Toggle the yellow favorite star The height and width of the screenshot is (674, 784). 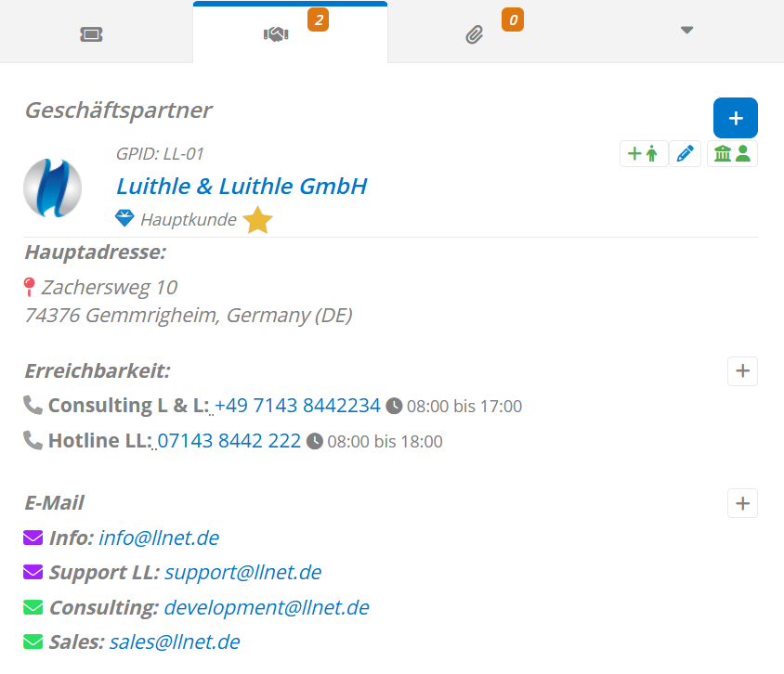click(257, 221)
